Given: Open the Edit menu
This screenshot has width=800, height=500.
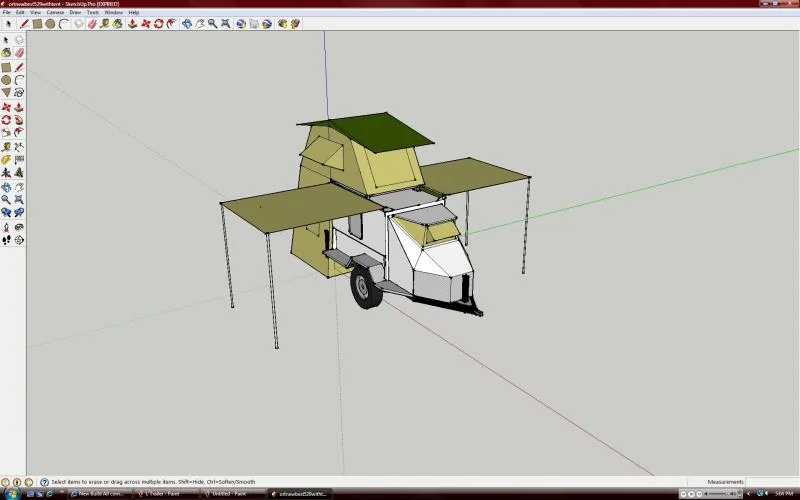Looking at the screenshot, I should pyautogui.click(x=20, y=12).
